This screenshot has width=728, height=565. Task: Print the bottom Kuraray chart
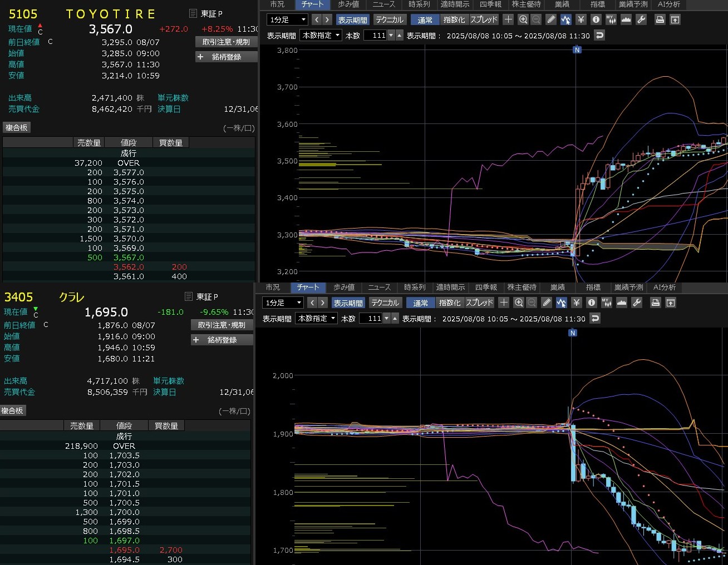tap(655, 303)
